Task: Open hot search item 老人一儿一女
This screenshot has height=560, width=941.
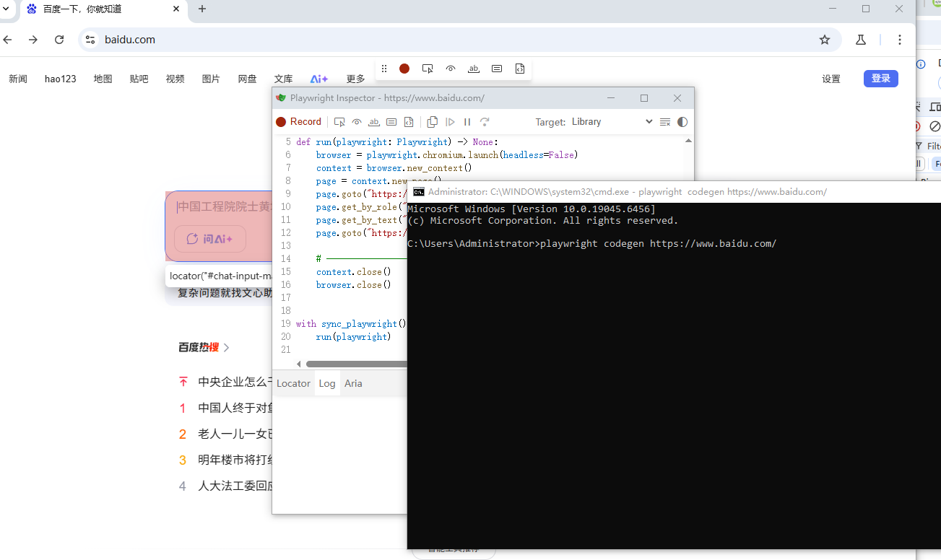Action: (x=235, y=434)
